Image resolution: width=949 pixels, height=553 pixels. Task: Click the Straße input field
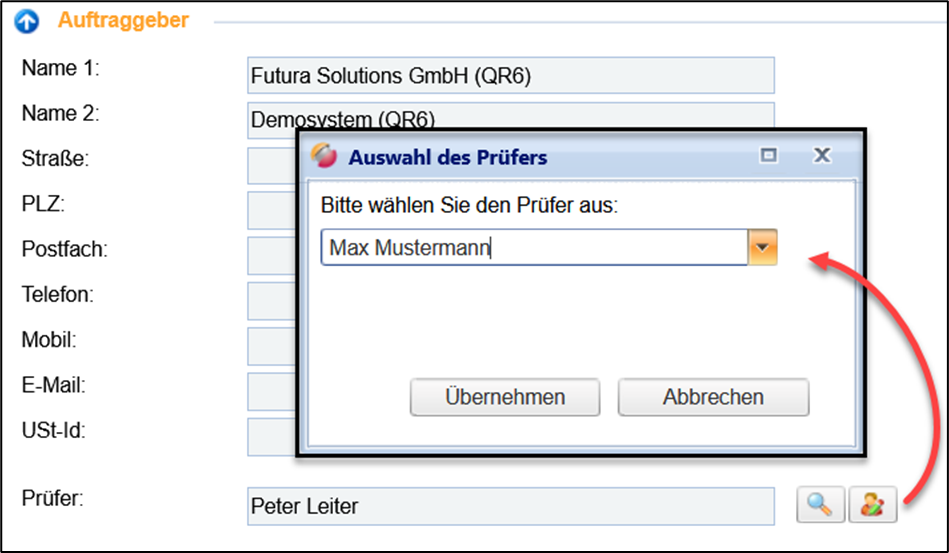click(271, 165)
